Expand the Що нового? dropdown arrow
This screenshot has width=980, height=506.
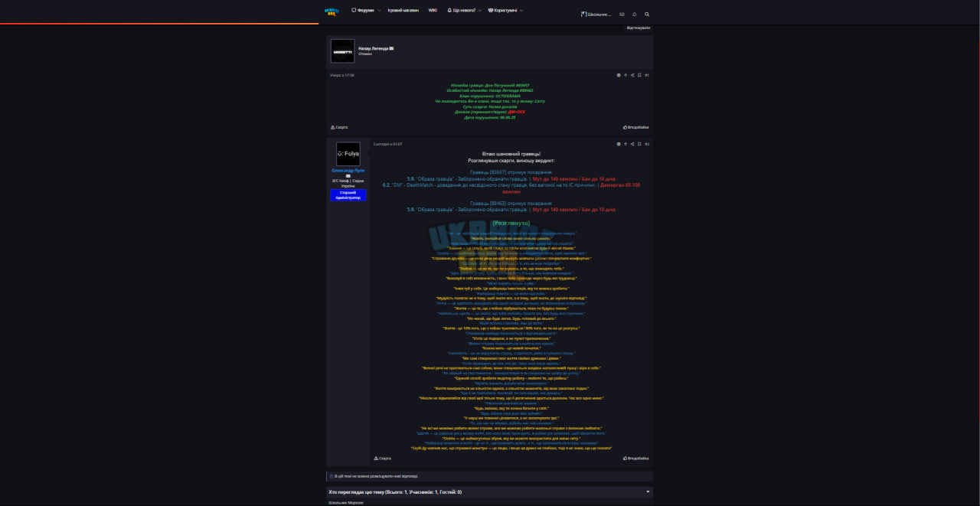[480, 11]
